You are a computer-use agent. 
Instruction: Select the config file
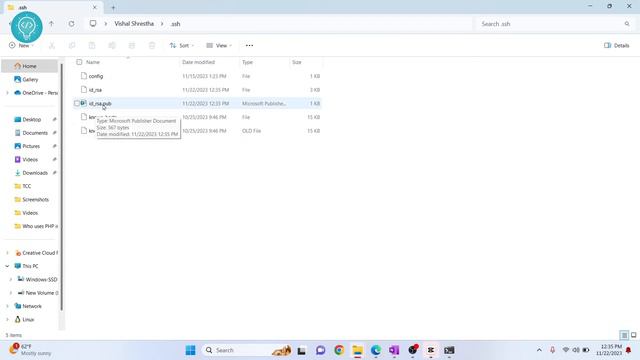pyautogui.click(x=96, y=76)
